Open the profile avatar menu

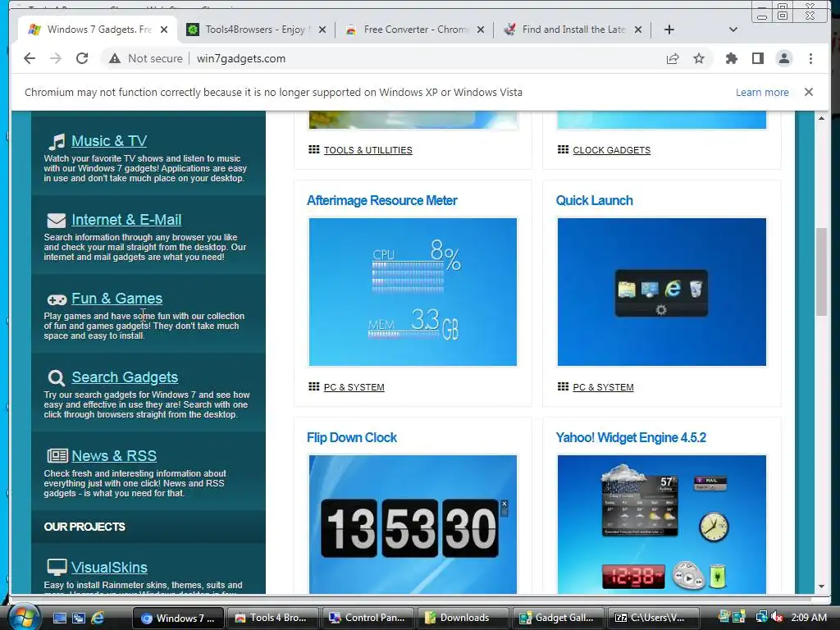click(x=783, y=58)
